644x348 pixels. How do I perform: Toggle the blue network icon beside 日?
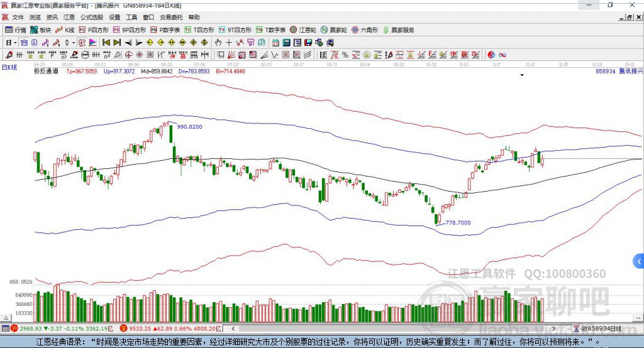[x=24, y=43]
